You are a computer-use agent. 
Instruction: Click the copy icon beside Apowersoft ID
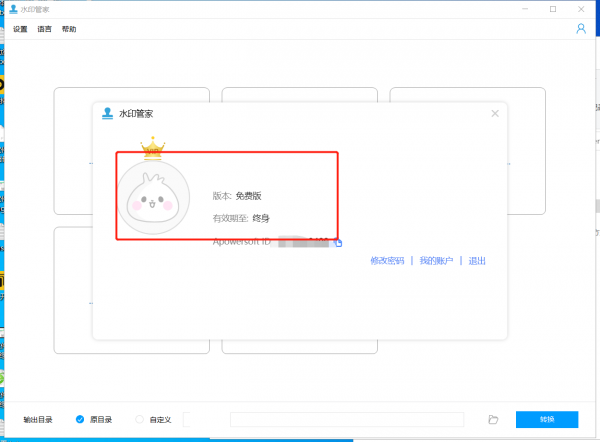coord(338,243)
